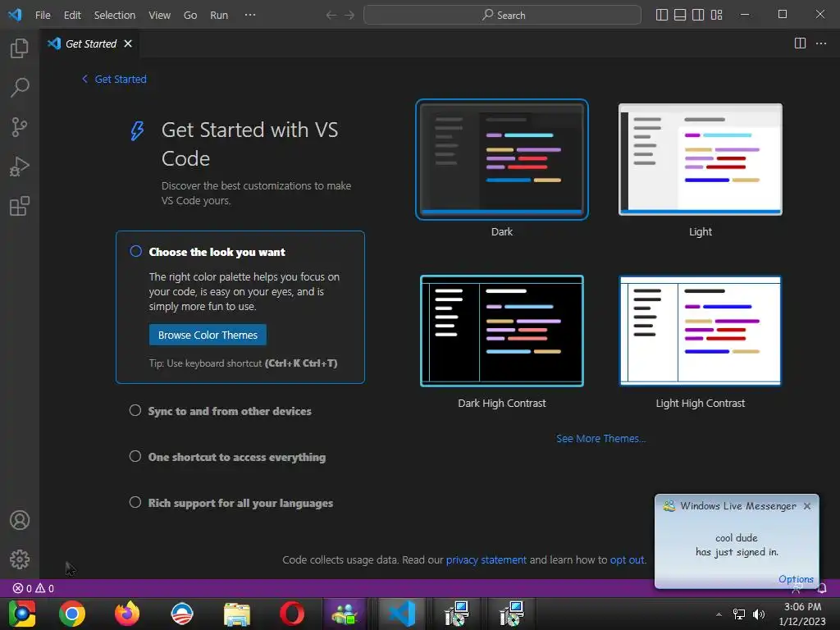Open See More Themes link
This screenshot has height=630, width=840.
[601, 438]
